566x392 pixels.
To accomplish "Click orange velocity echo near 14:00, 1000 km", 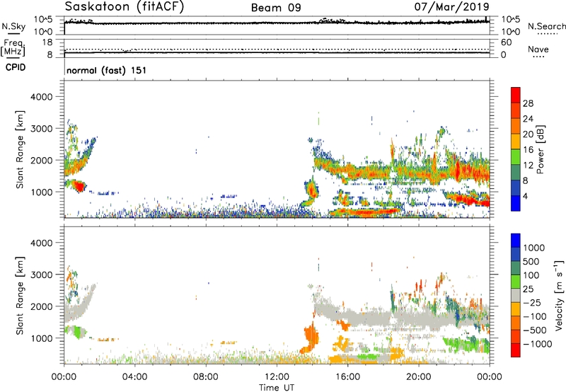I will point(311,337).
